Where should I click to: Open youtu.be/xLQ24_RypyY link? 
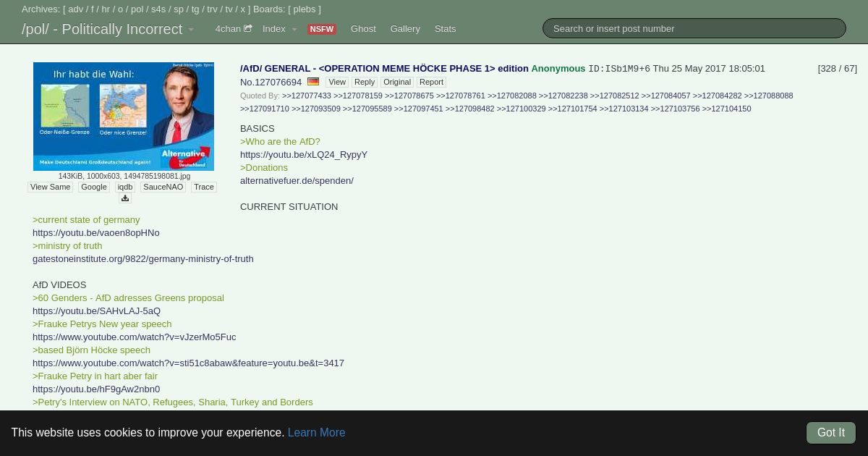pos(304,154)
